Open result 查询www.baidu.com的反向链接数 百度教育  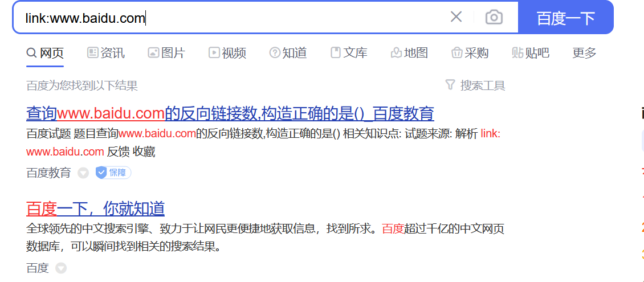point(230,113)
